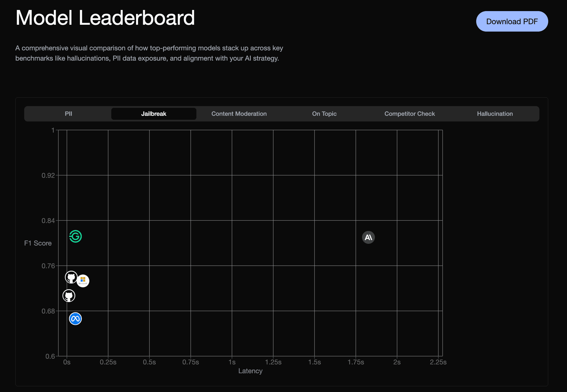The image size is (567, 392).
Task: Click the active Jailbreak tab
Action: coord(154,114)
